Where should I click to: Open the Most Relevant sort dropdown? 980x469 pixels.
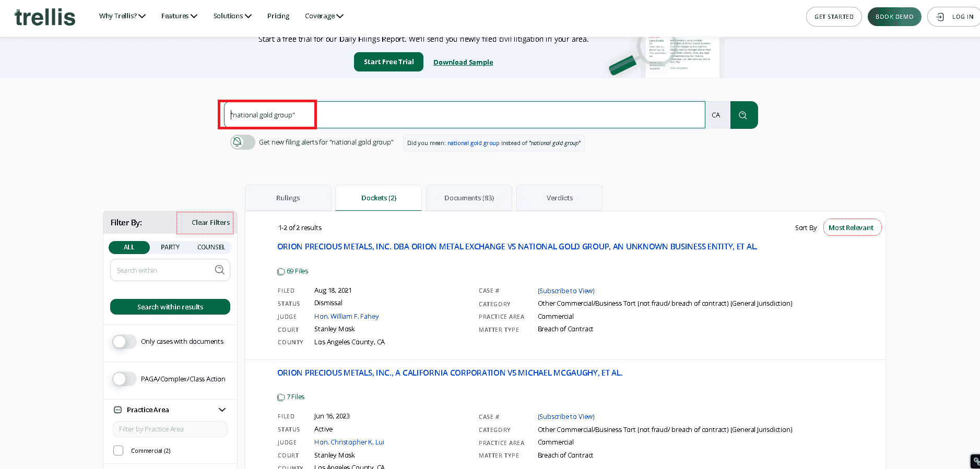[852, 227]
